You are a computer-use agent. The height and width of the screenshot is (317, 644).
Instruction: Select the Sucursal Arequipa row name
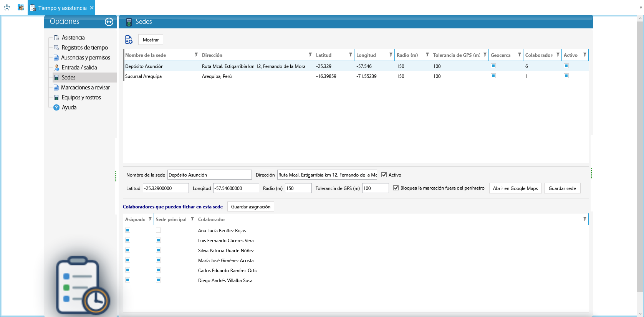click(143, 76)
